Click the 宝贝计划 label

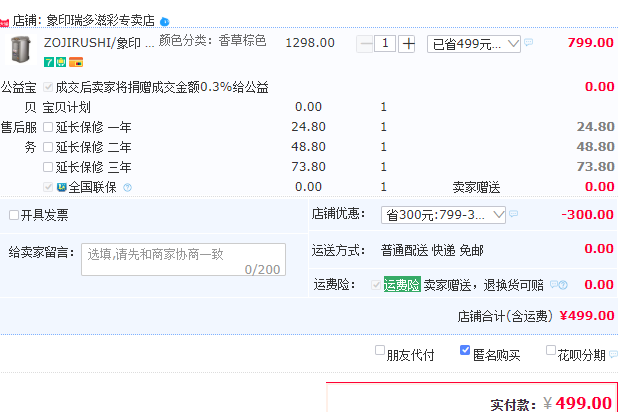coord(66,107)
